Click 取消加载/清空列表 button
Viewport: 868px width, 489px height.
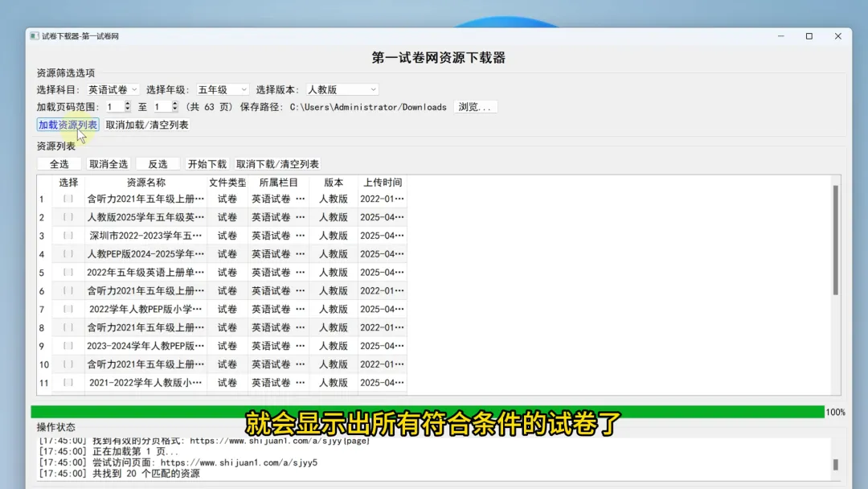tap(147, 125)
